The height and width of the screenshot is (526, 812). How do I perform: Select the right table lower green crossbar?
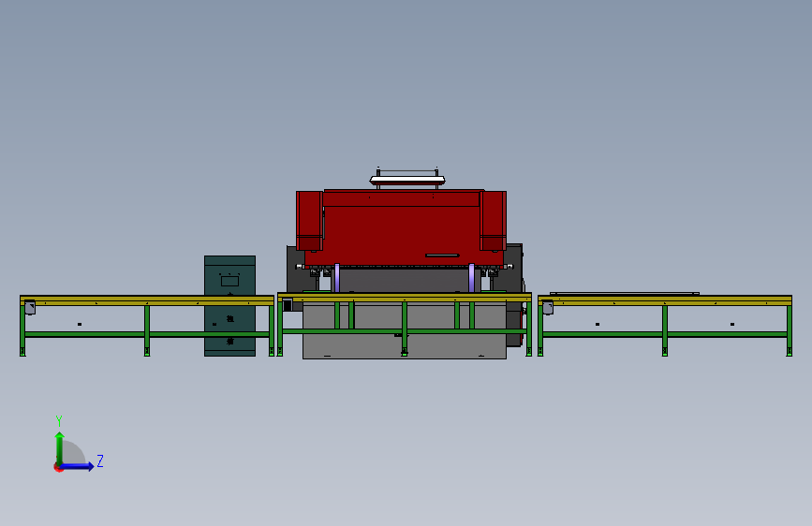coord(665,334)
